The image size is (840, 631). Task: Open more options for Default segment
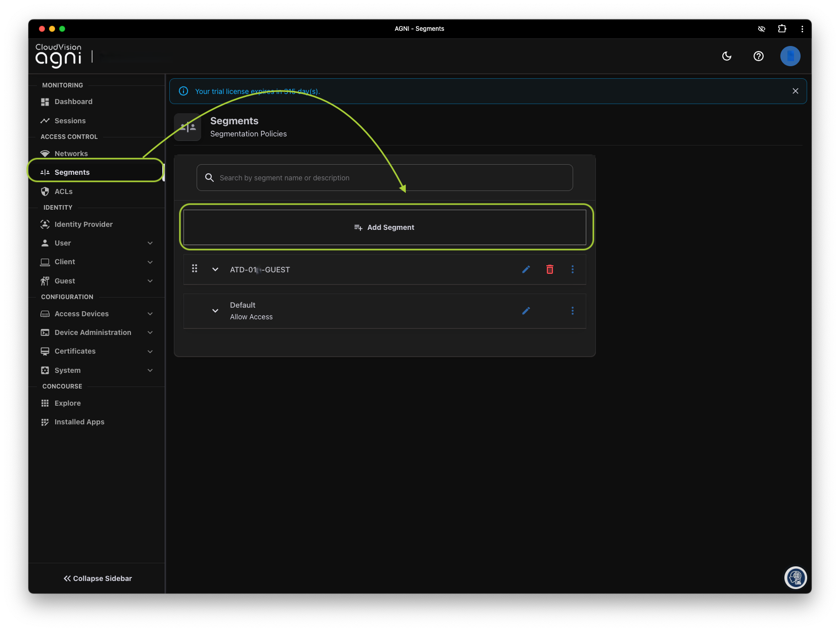(572, 311)
